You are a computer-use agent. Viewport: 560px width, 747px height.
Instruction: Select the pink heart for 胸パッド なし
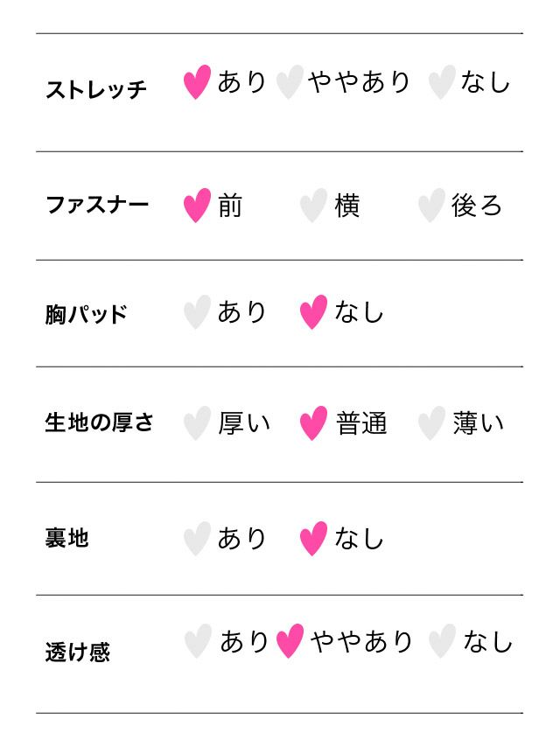coord(313,312)
